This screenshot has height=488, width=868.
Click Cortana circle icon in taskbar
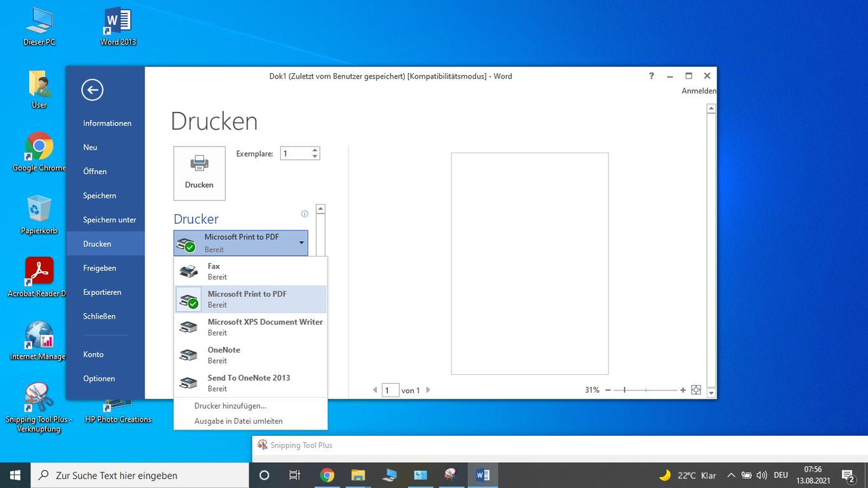coord(264,475)
